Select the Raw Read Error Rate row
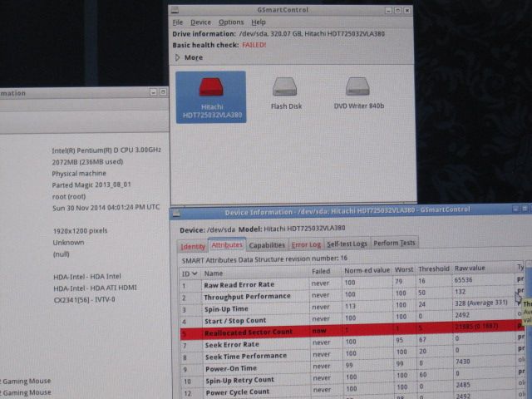This screenshot has height=399, width=532. (352, 283)
